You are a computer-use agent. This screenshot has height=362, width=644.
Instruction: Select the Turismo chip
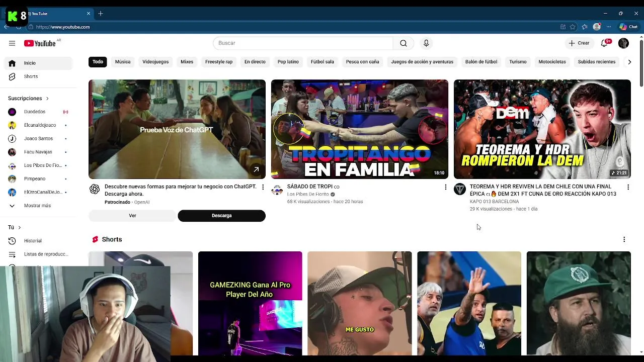click(518, 62)
